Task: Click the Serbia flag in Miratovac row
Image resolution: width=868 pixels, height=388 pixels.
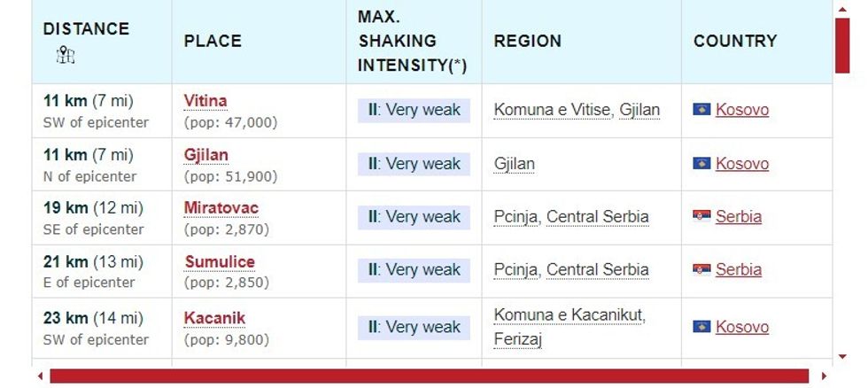Action: pyautogui.click(x=701, y=216)
